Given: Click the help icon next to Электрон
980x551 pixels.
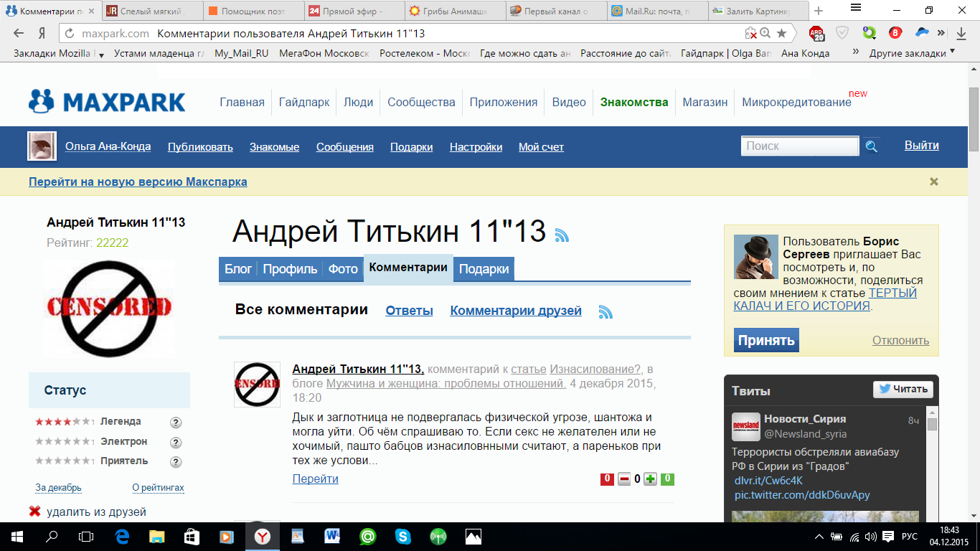Looking at the screenshot, I should pyautogui.click(x=176, y=442).
